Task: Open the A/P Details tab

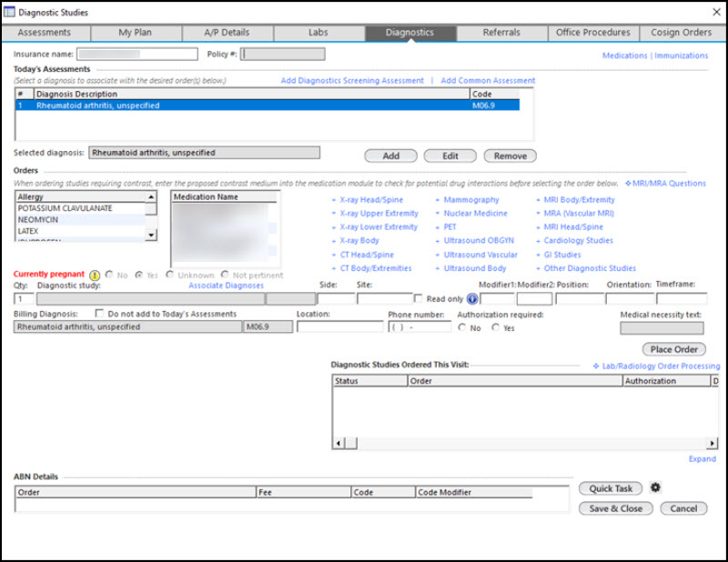Action: [x=227, y=33]
